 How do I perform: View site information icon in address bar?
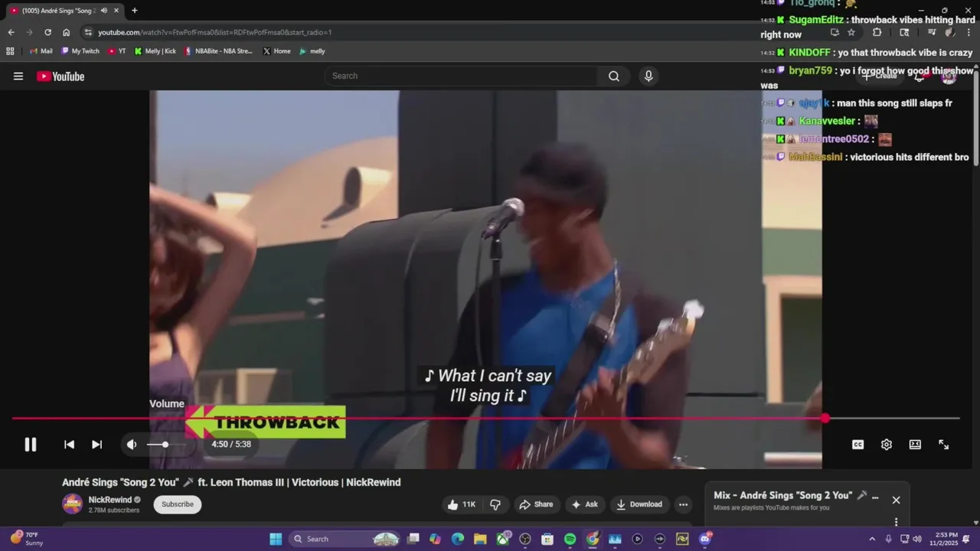(88, 32)
